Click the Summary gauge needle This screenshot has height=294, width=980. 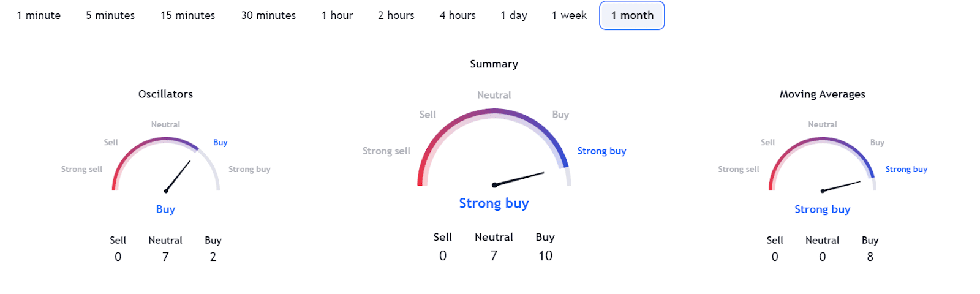pyautogui.click(x=519, y=178)
